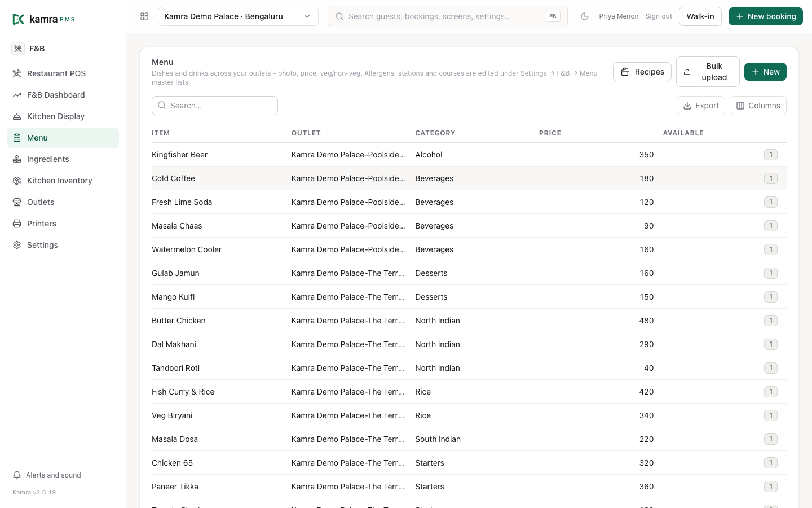Click availability badge for Gulab Jamun
This screenshot has width=812, height=508.
coord(771,273)
